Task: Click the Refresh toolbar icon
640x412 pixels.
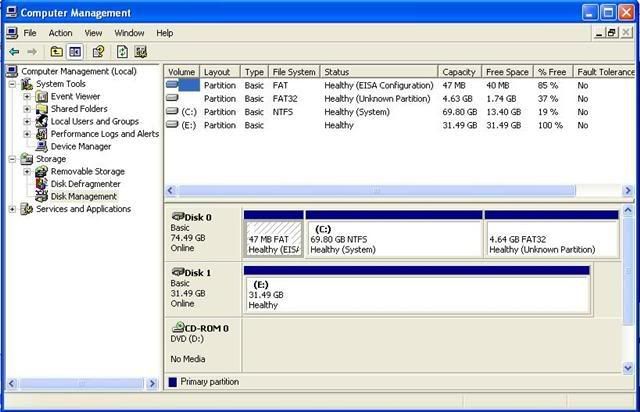Action: pyautogui.click(x=122, y=51)
